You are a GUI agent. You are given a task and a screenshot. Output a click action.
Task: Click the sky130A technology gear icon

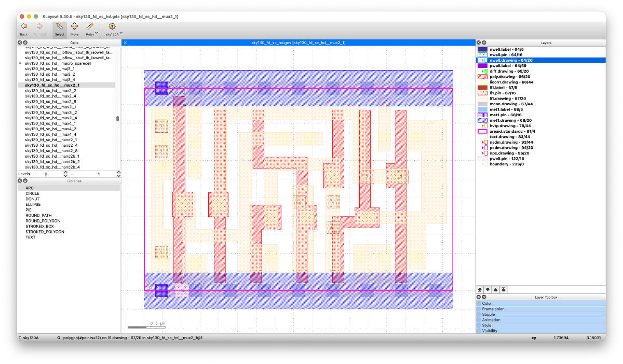click(112, 26)
